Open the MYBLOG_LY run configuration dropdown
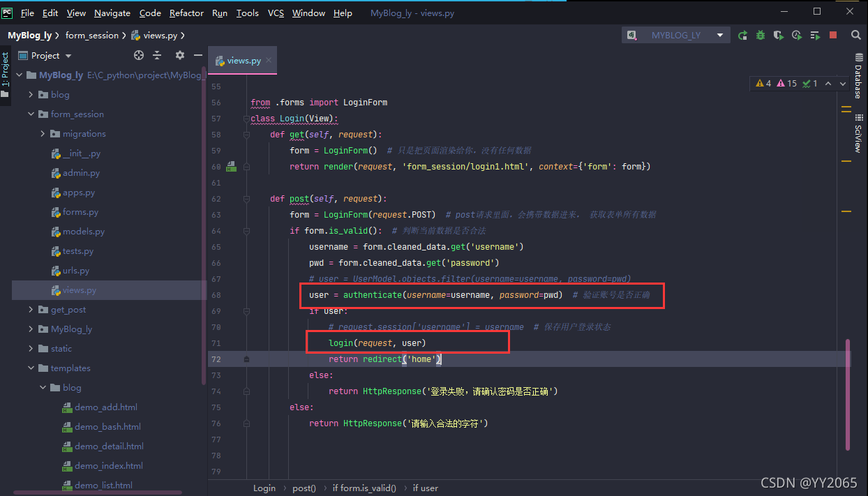868x496 pixels. point(676,35)
